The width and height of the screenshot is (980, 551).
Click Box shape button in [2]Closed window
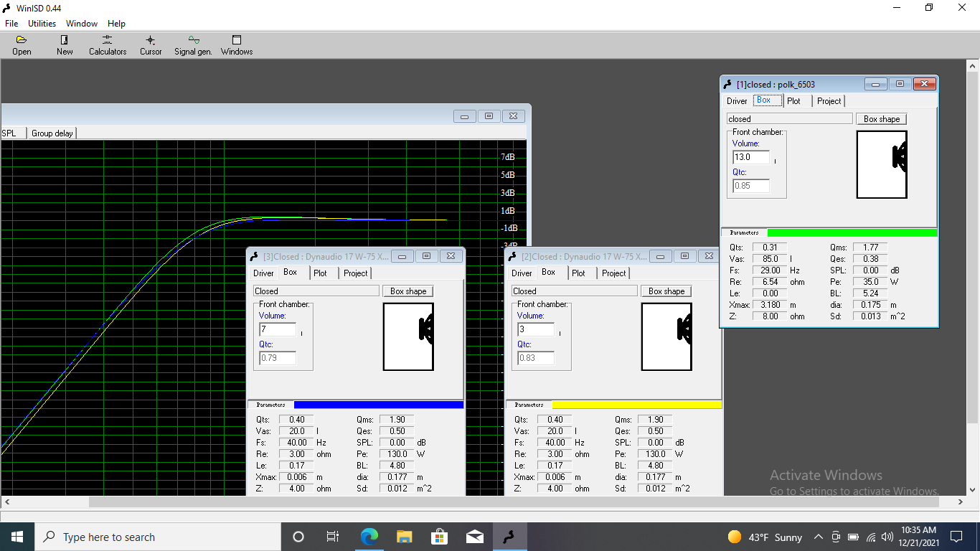coord(666,291)
